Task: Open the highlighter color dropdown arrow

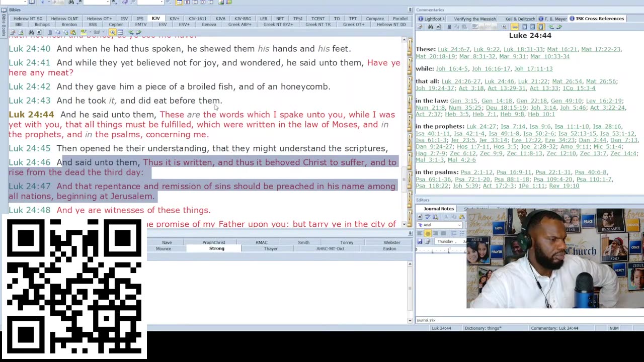Action: (x=90, y=32)
